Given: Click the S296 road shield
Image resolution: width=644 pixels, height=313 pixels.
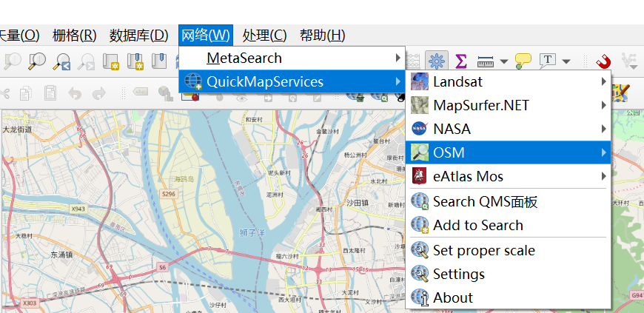Looking at the screenshot, I should click(169, 192).
